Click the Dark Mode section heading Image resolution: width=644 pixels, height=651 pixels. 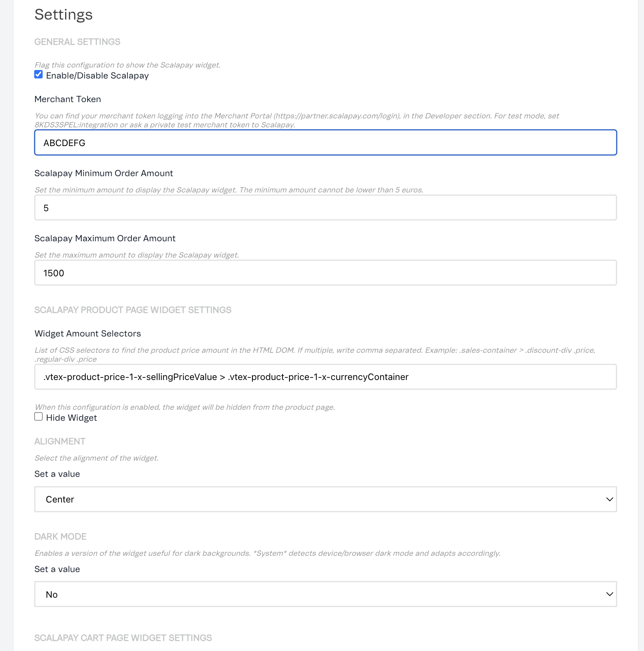60,537
